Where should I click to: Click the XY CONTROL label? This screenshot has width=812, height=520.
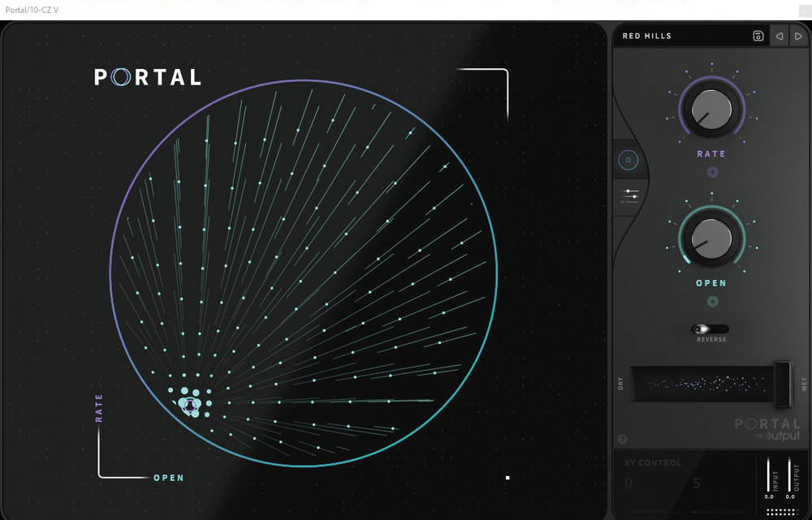(653, 463)
